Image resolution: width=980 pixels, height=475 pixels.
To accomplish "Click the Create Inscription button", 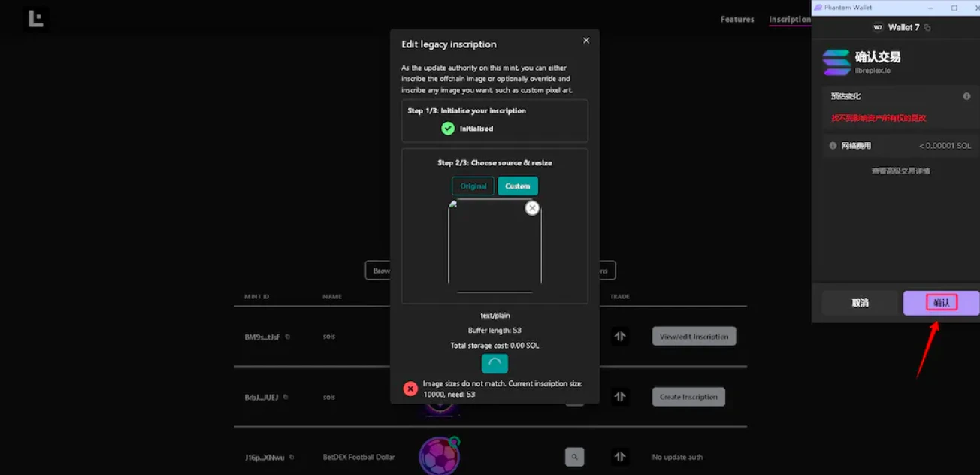I will (688, 397).
